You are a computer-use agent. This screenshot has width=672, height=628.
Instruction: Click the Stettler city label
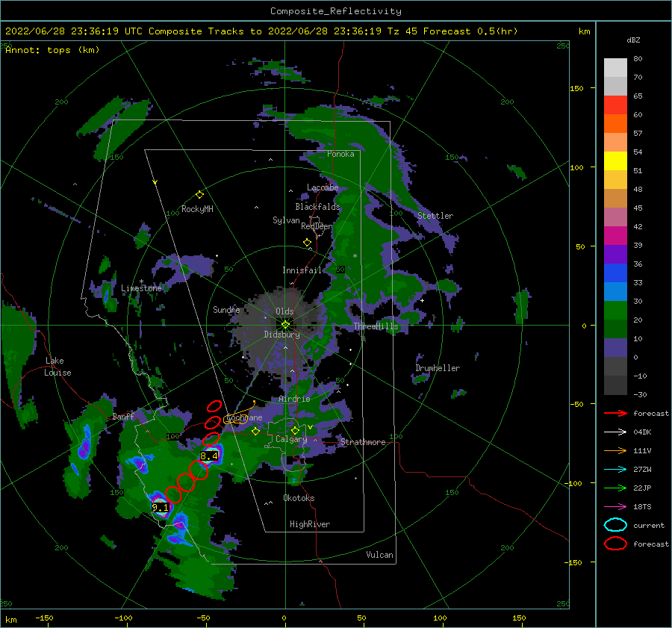(435, 216)
